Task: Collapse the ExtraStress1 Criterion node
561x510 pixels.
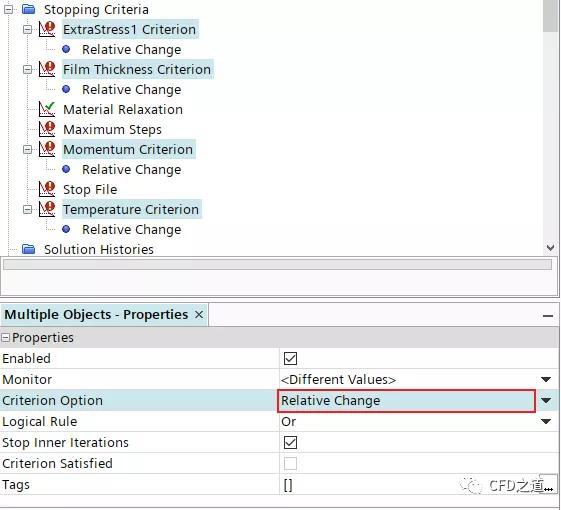Action: (x=27, y=29)
